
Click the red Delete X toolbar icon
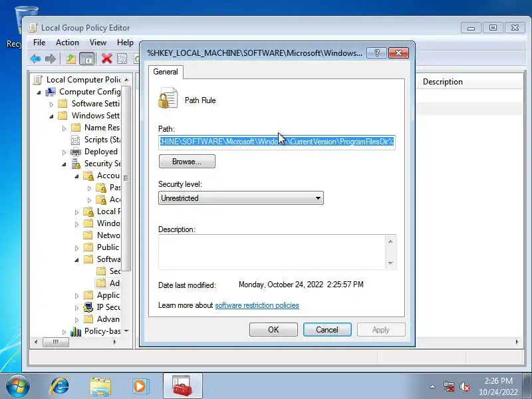pyautogui.click(x=106, y=59)
